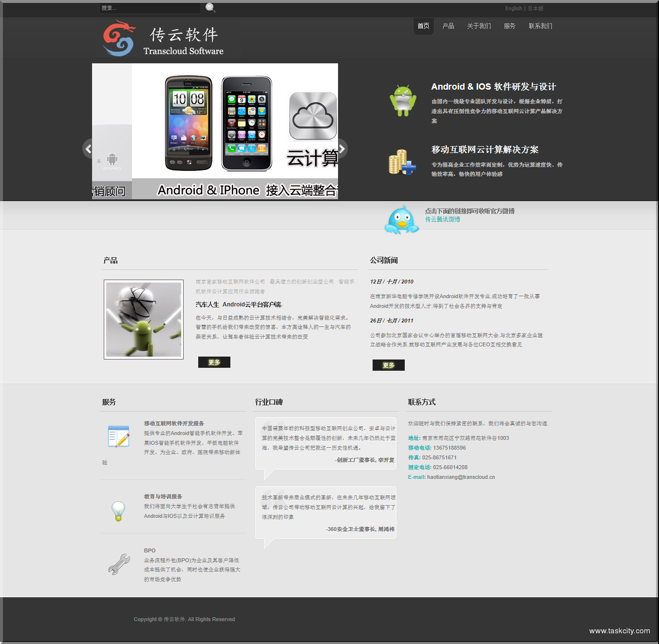
Task: Switch language to 日本語
Action: (536, 8)
